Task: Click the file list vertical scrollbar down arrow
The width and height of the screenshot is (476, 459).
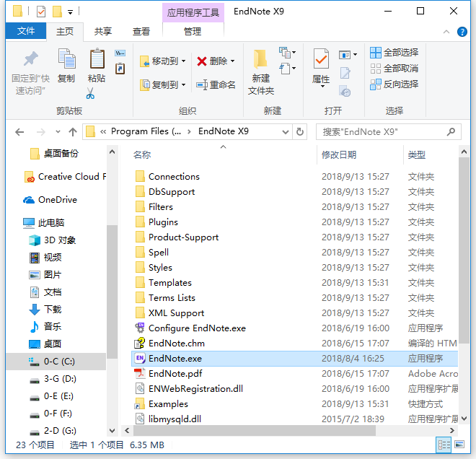Action: coord(464,419)
